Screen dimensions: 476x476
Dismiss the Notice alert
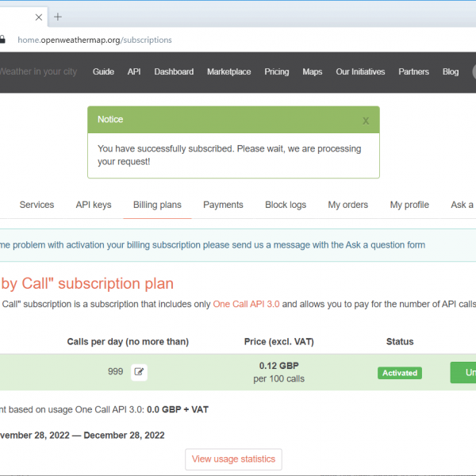366,121
